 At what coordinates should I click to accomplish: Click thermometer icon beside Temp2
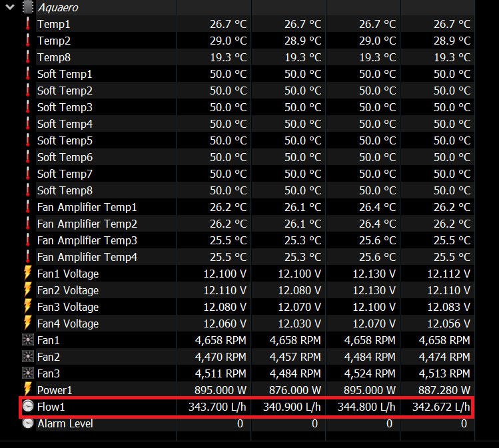pos(28,41)
